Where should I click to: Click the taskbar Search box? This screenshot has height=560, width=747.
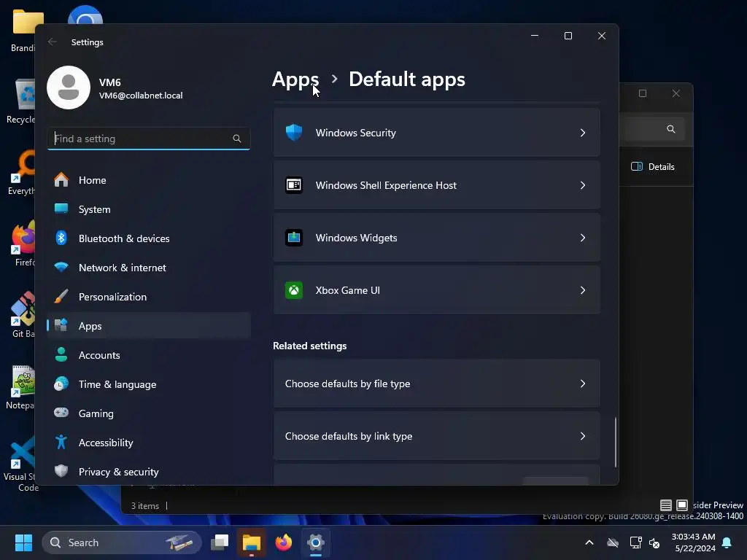[x=122, y=542]
